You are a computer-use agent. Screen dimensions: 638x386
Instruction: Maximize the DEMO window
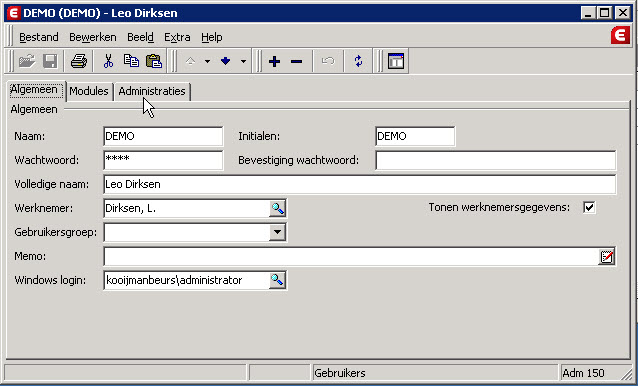pyautogui.click(x=605, y=13)
